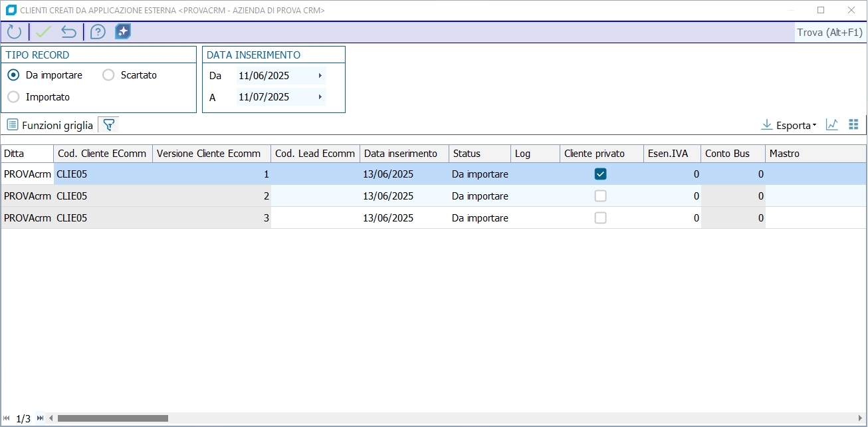Sort by the Data inserimento column header
The image size is (868, 427).
(x=401, y=154)
